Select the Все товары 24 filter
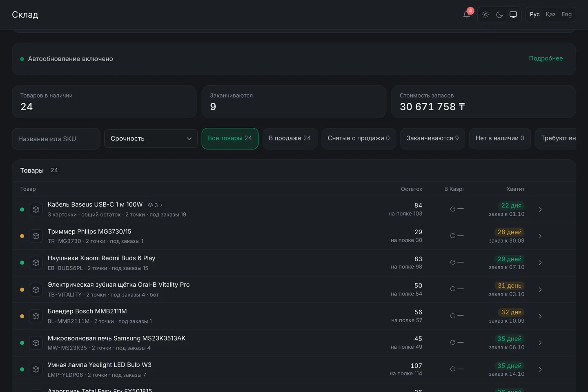This screenshot has height=392, width=588. [230, 138]
